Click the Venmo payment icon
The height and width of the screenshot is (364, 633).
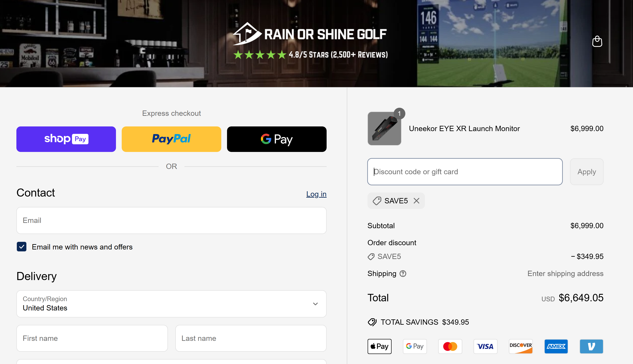tap(591, 346)
